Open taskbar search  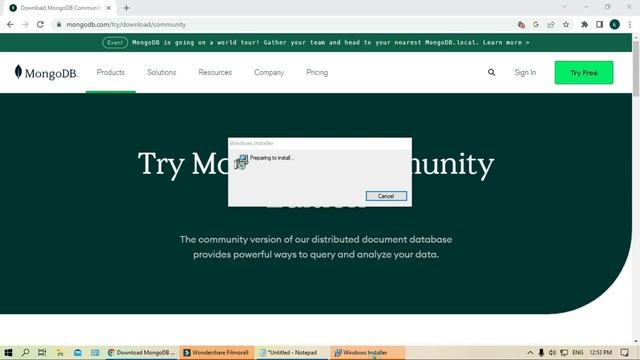pyautogui.click(x=25, y=352)
